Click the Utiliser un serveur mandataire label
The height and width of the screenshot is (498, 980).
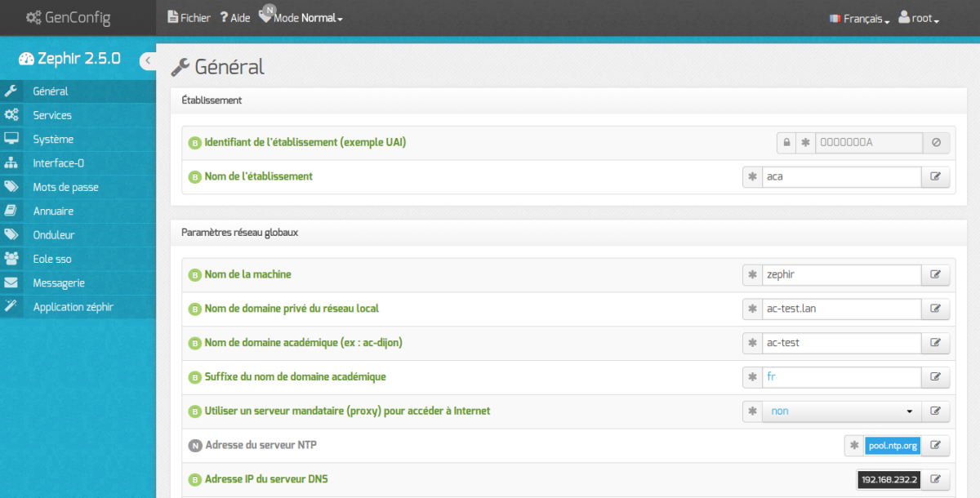coord(347,411)
